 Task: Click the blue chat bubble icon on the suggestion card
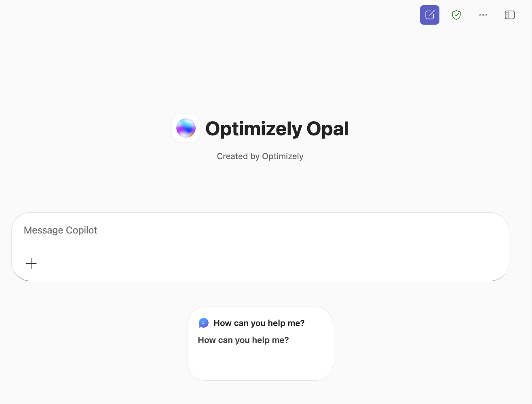(203, 323)
